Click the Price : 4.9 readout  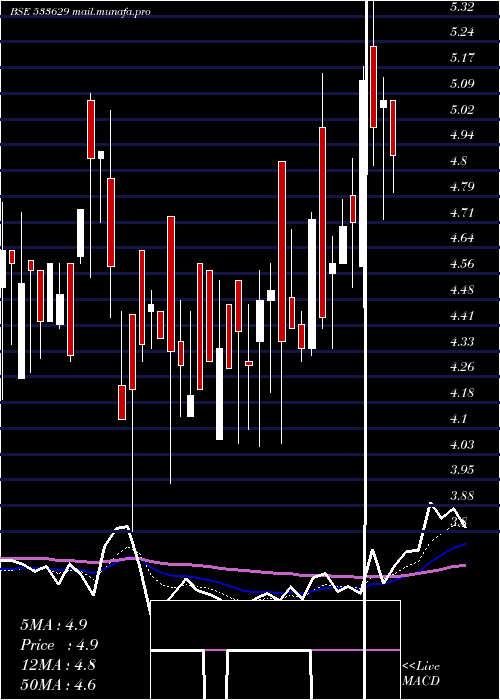(x=59, y=645)
